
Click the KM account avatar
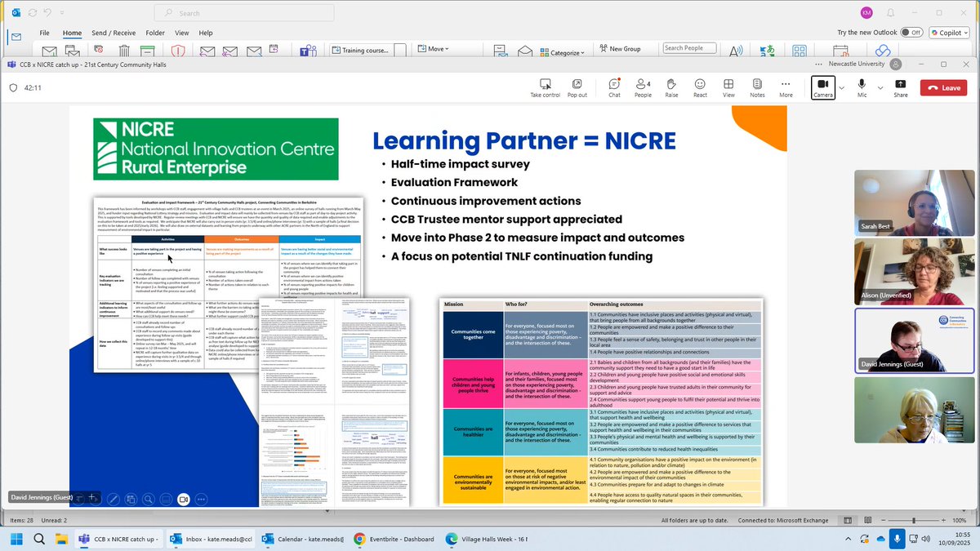pyautogui.click(x=866, y=13)
